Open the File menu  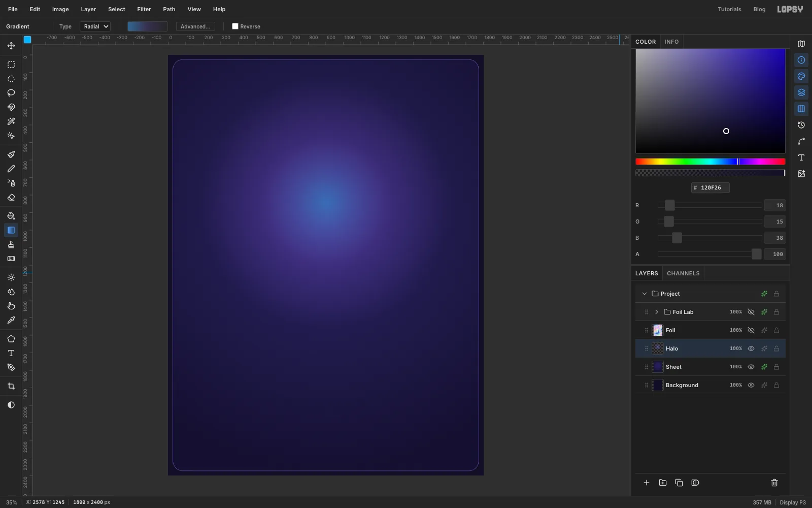click(13, 9)
